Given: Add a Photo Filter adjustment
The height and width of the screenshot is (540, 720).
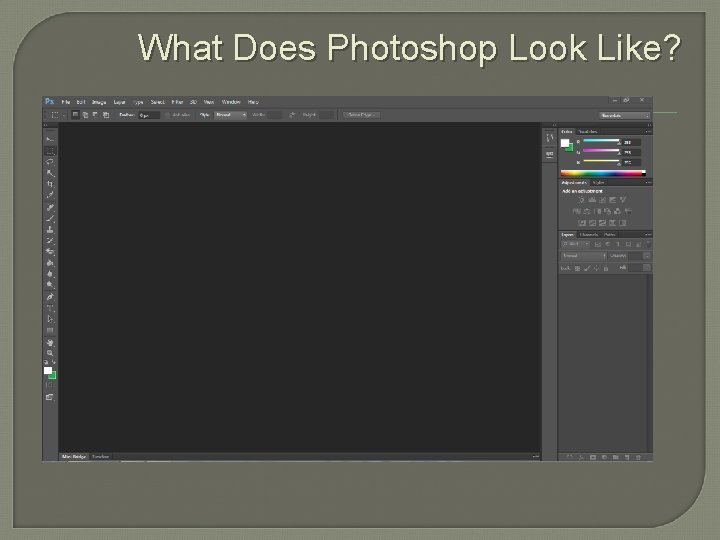Looking at the screenshot, I should pyautogui.click(x=608, y=211).
